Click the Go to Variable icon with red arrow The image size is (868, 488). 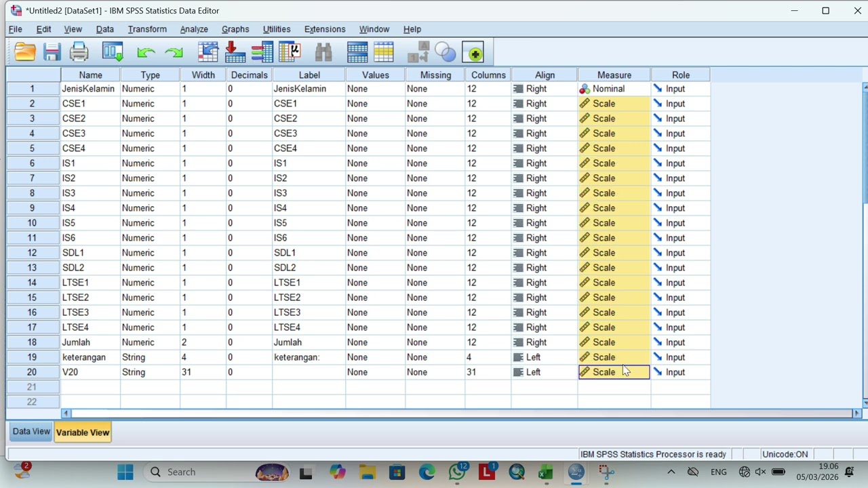click(235, 52)
